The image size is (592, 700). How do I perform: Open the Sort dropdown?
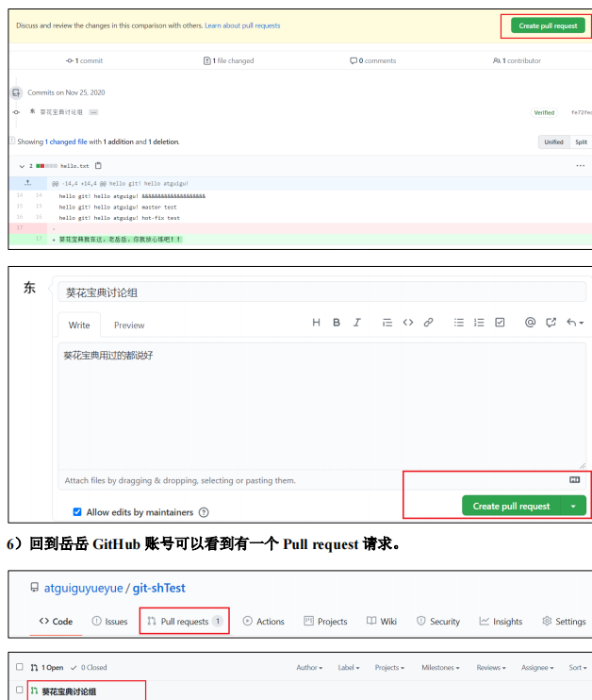(578, 667)
